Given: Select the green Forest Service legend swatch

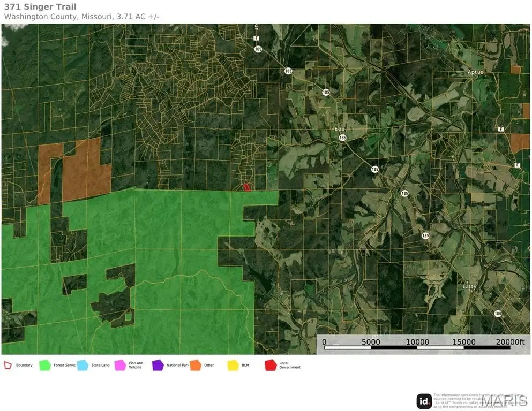Looking at the screenshot, I should [44, 365].
